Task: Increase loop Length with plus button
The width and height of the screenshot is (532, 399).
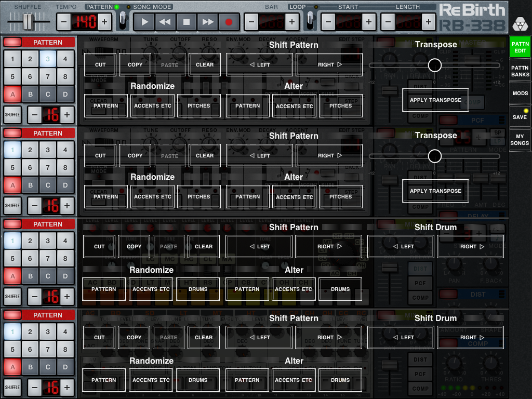Action: (429, 22)
